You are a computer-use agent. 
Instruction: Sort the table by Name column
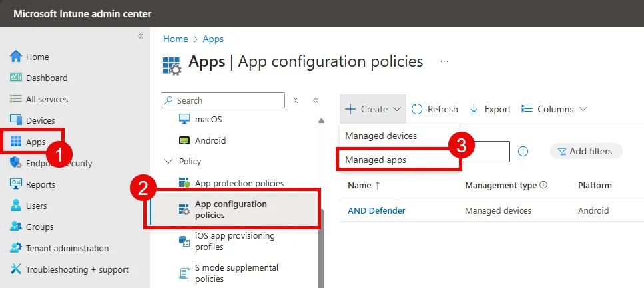(364, 186)
